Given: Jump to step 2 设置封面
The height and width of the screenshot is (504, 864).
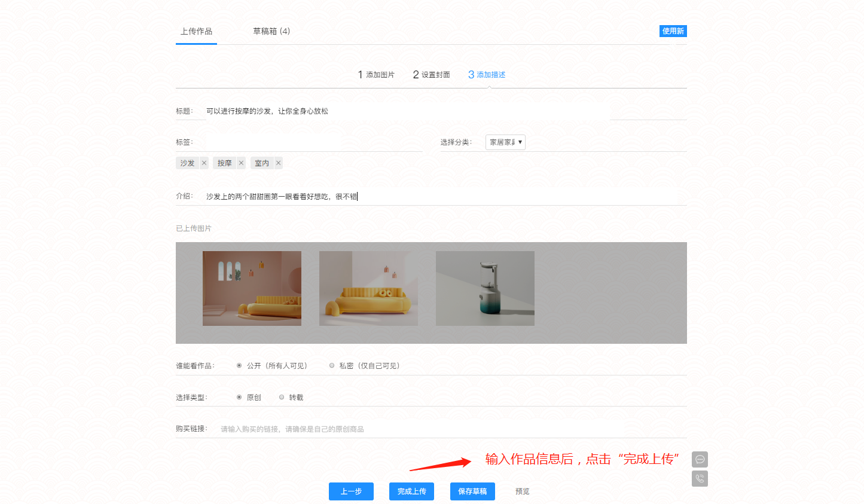Looking at the screenshot, I should [x=432, y=74].
